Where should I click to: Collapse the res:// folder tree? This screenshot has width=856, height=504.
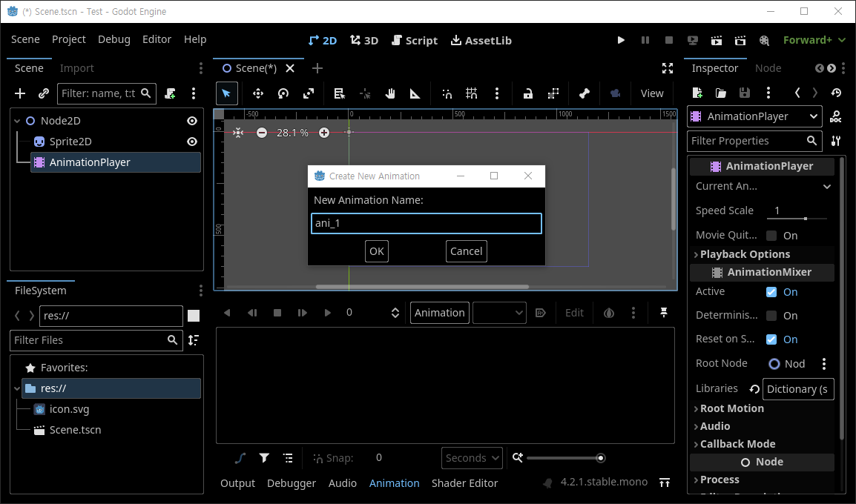pos(17,388)
